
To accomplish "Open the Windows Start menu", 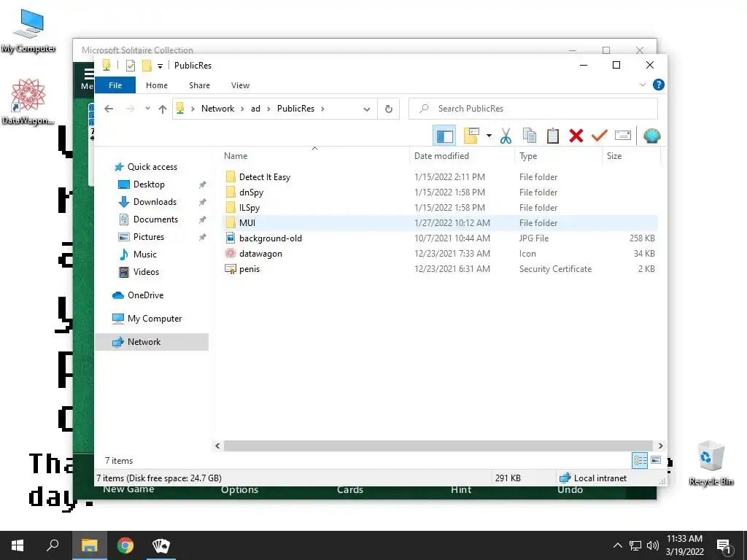I will pyautogui.click(x=18, y=545).
